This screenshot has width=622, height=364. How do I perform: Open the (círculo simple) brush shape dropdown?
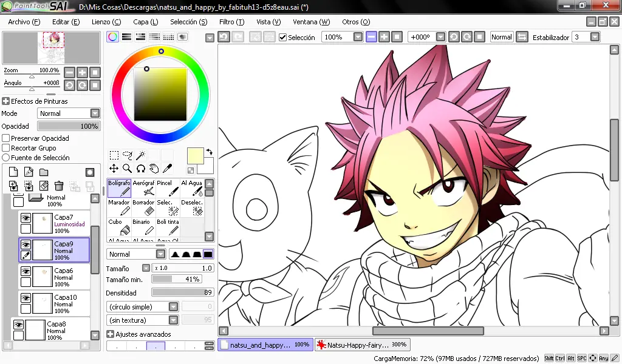point(173,306)
